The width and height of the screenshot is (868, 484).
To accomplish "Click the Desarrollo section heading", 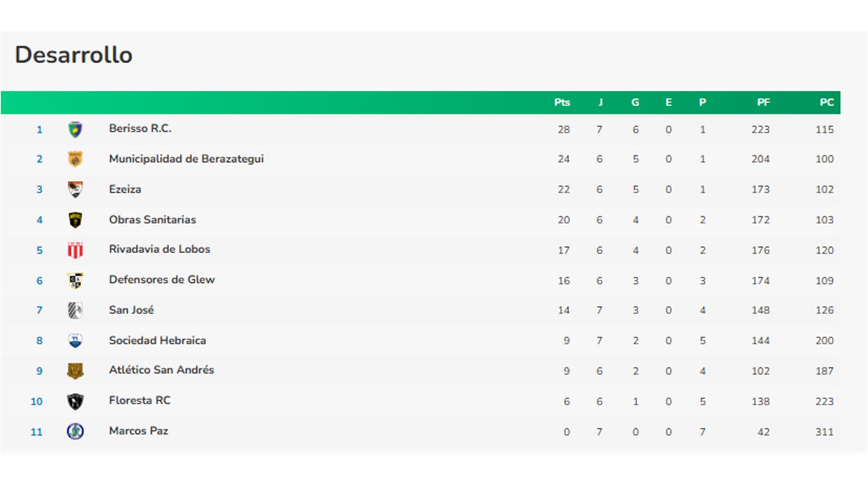I will pyautogui.click(x=74, y=55).
